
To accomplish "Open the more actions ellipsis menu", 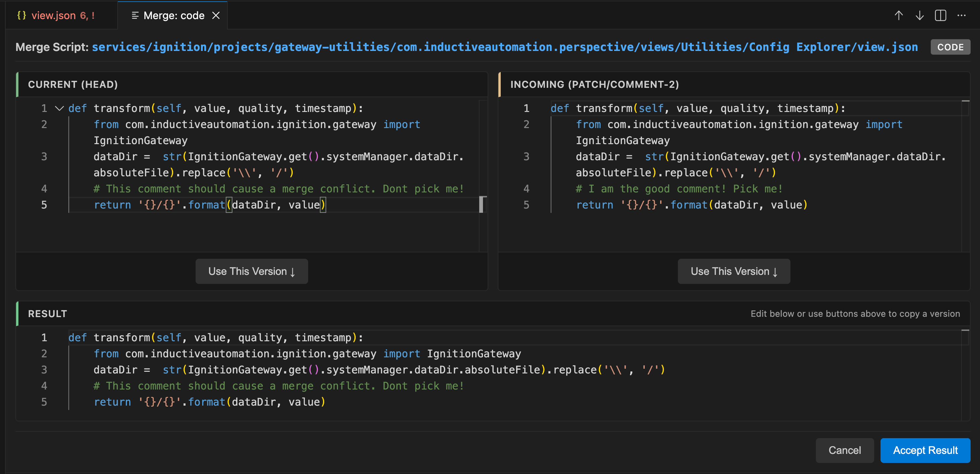I will (x=961, y=16).
